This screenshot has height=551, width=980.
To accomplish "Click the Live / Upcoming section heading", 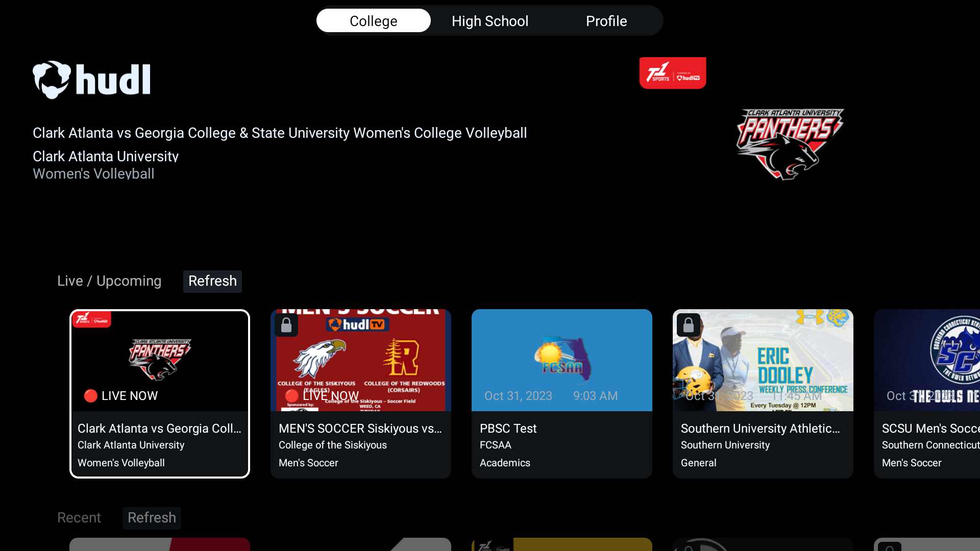I will pos(109,281).
